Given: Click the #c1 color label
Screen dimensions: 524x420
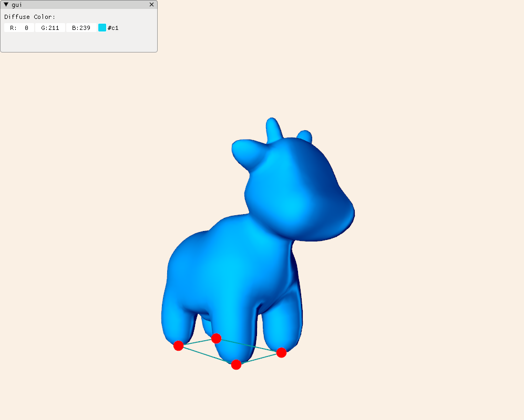Looking at the screenshot, I should click(113, 28).
